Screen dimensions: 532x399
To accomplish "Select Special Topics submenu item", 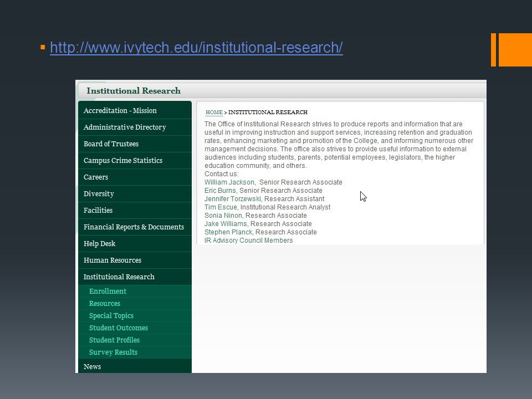I will click(135, 316).
